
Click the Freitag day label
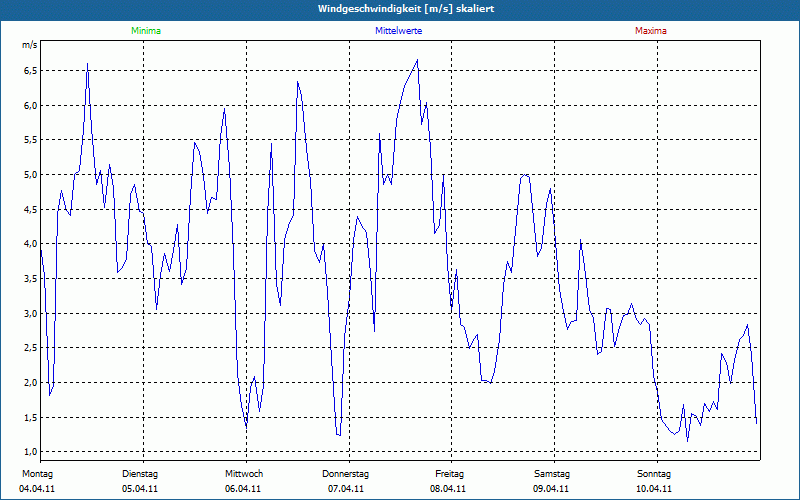pyautogui.click(x=449, y=474)
